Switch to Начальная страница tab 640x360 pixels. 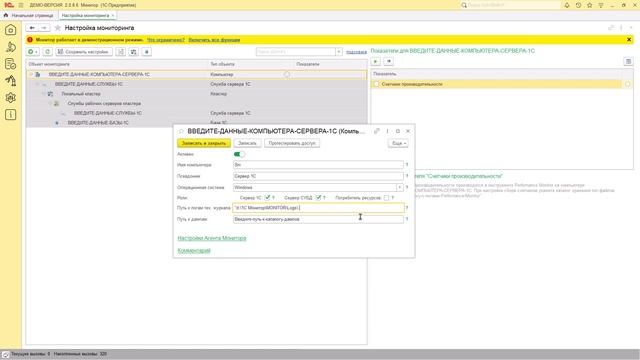coord(29,15)
